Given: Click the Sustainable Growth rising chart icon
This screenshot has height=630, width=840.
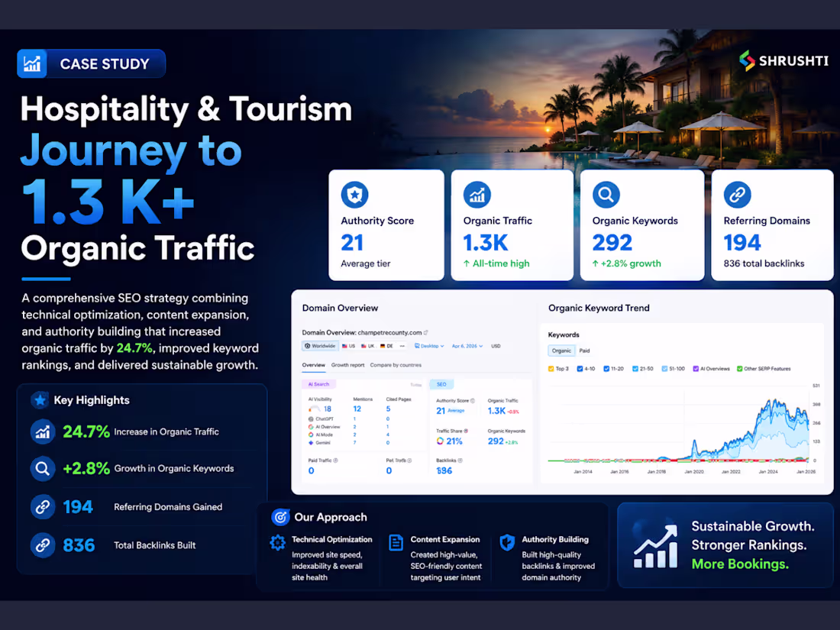Looking at the screenshot, I should tap(656, 546).
